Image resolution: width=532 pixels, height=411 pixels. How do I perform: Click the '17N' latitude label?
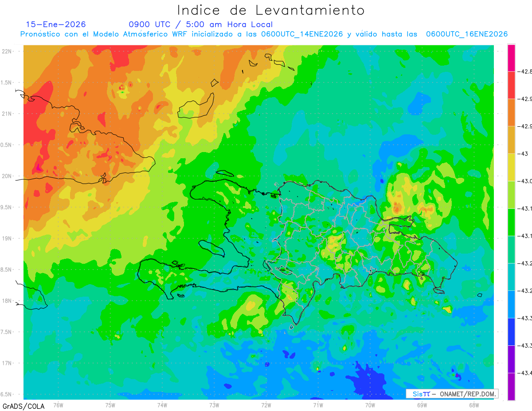tap(7, 363)
